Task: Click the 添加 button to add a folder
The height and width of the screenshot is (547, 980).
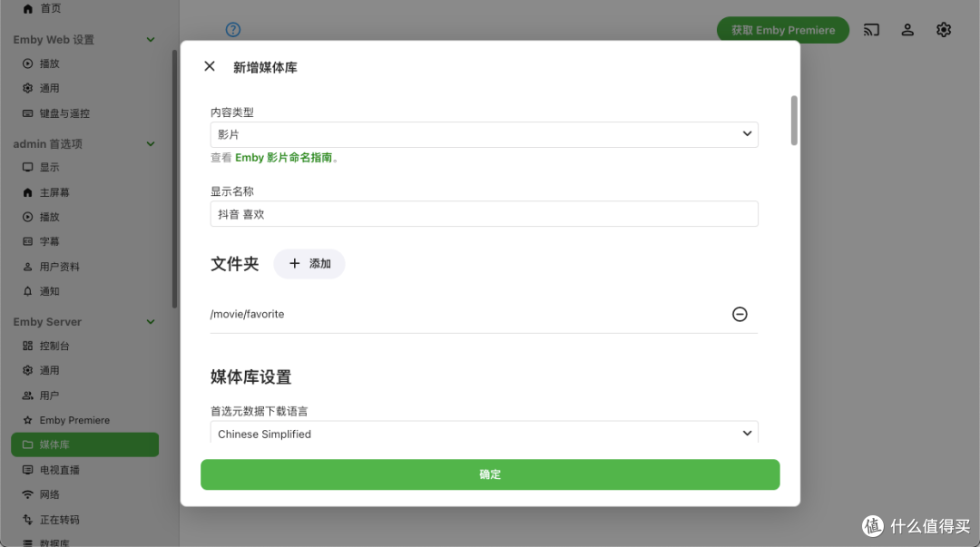Action: pos(309,264)
